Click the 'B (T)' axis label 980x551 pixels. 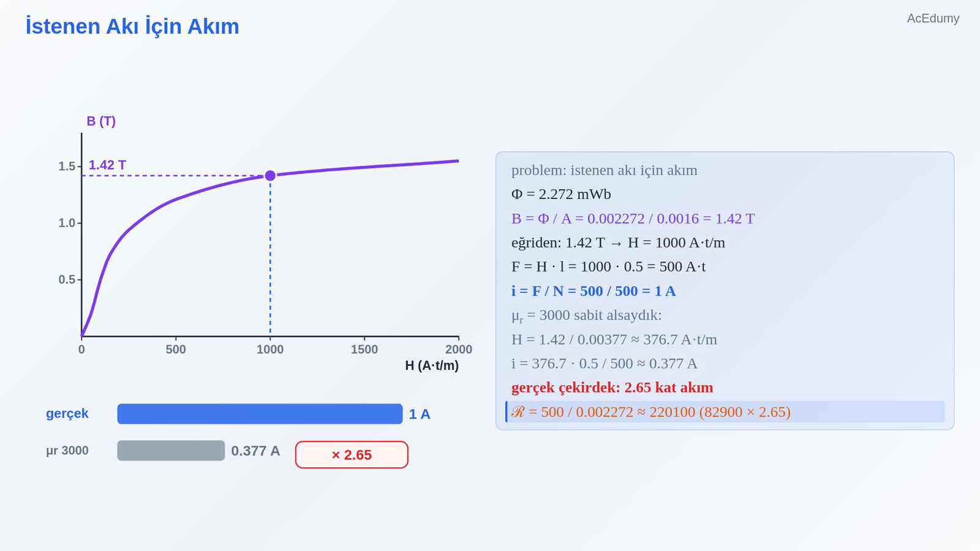click(101, 121)
